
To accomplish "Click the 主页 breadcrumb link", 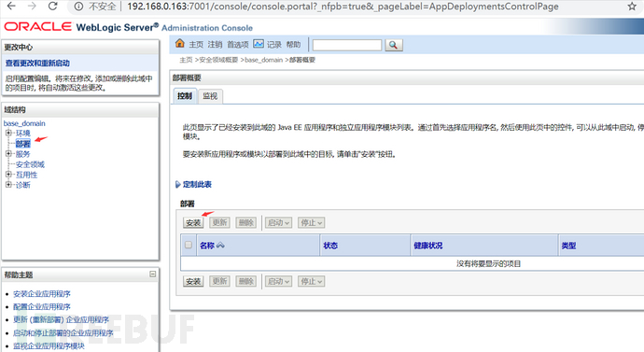I will (186, 60).
